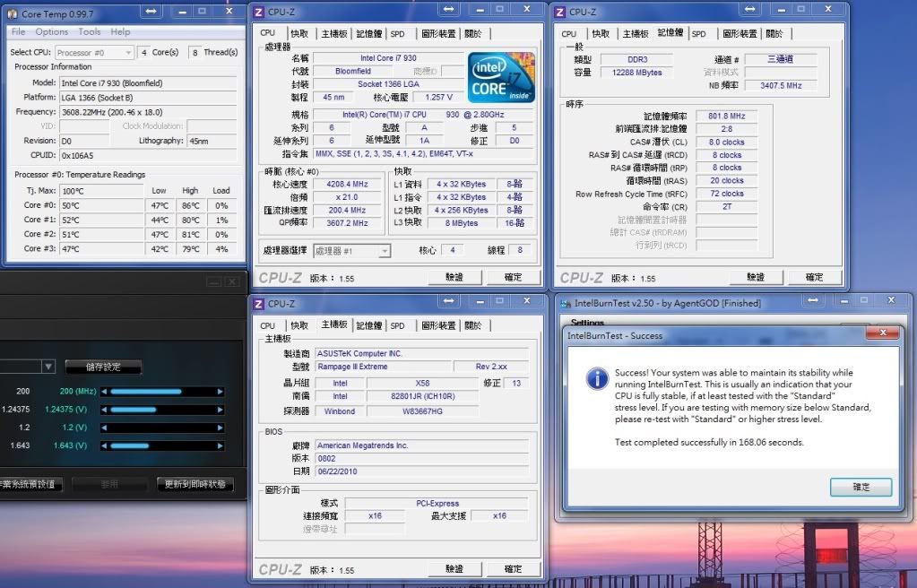
Task: Click the double-arrow button in the CPU-Z memory window title bar
Action: coord(749,9)
